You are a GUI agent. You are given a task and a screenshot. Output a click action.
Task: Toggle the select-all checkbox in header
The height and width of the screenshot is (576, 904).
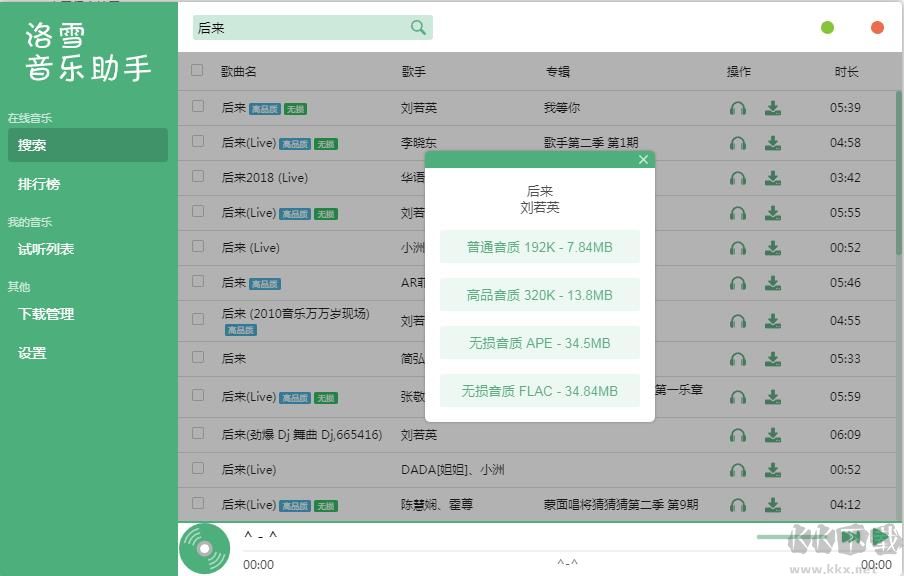pyautogui.click(x=197, y=70)
